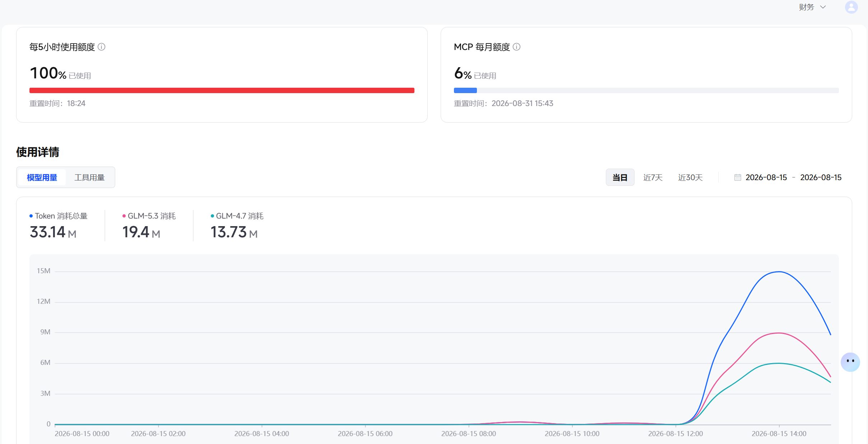Click the pink GLM-5.3 line peak

tap(779, 333)
